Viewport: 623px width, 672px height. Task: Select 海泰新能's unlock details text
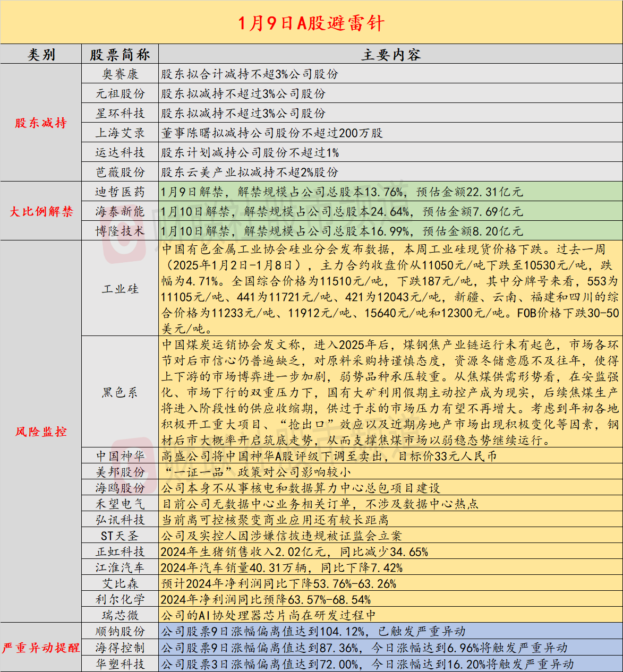click(342, 212)
